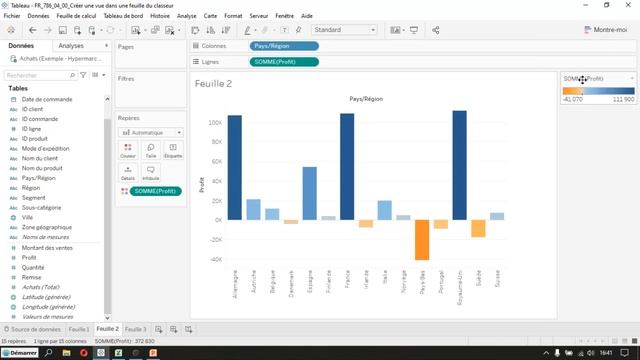This screenshot has width=640, height=360.
Task: Open Source de données tab
Action: pyautogui.click(x=32, y=329)
